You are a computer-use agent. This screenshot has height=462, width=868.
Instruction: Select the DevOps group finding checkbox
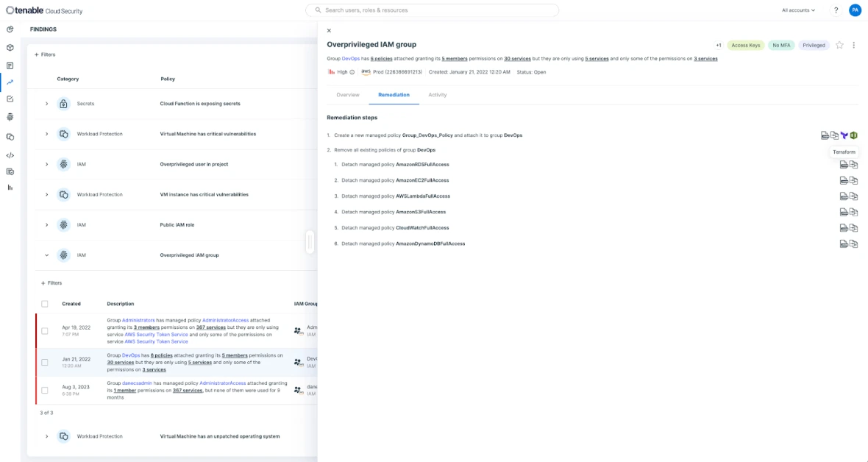45,362
